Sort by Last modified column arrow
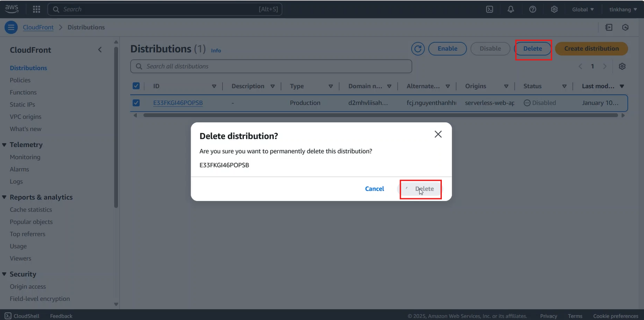 click(622, 86)
